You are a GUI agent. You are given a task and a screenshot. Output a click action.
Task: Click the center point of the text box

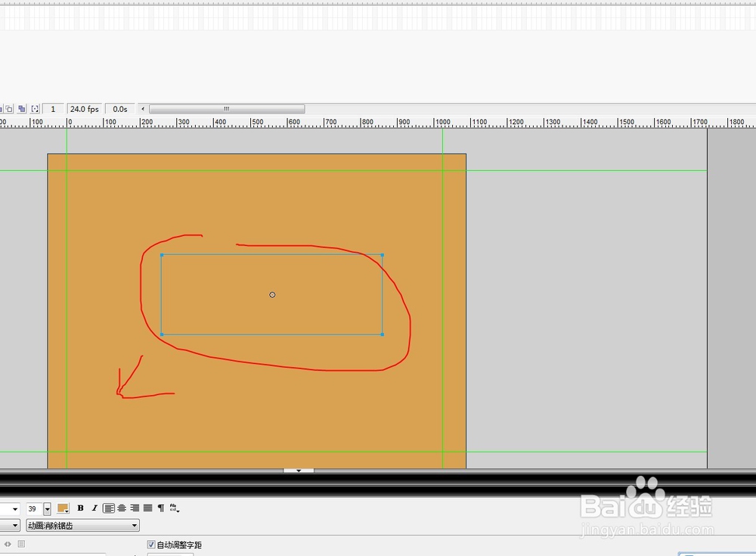[x=272, y=295]
